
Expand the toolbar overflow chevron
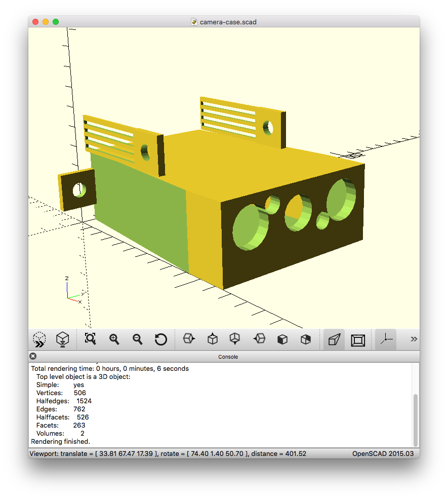coord(414,339)
